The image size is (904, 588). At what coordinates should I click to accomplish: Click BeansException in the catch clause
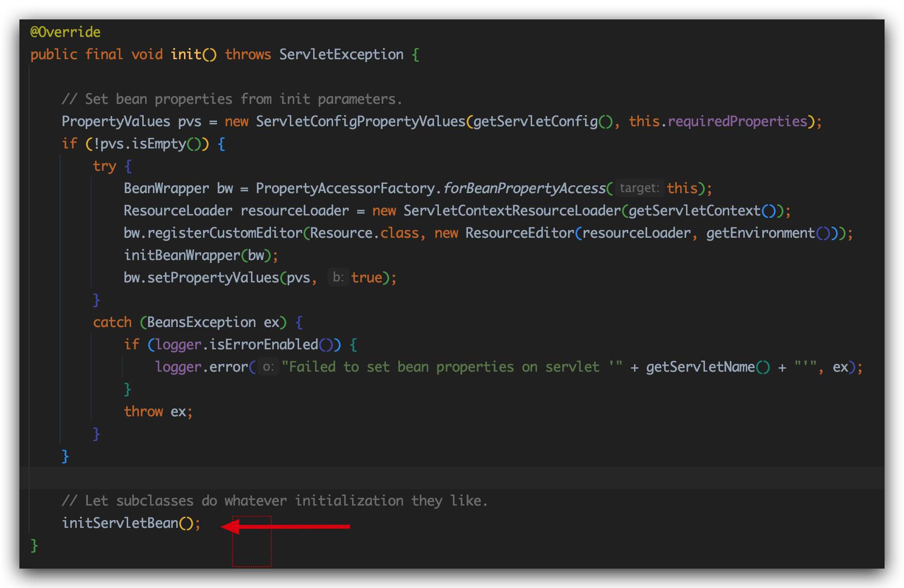(201, 322)
